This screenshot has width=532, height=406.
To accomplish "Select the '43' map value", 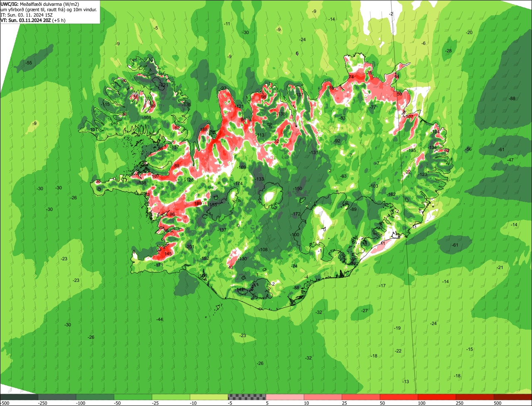I will [x=231, y=267].
